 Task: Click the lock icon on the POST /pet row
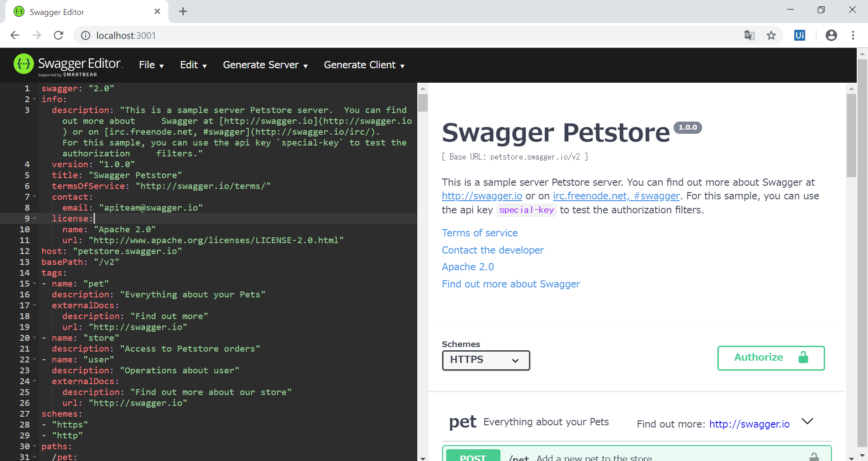[x=815, y=457]
